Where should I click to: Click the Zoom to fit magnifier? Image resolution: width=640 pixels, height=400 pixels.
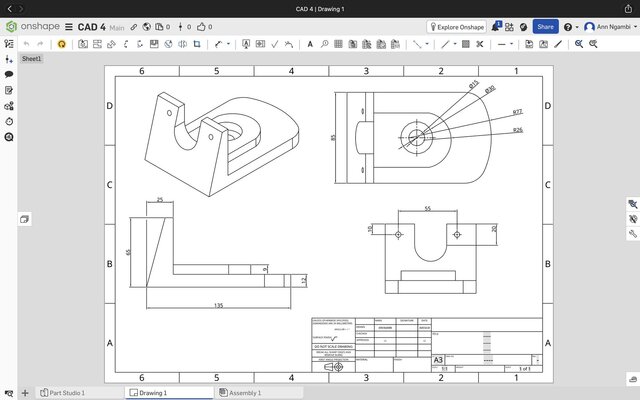[x=579, y=44]
